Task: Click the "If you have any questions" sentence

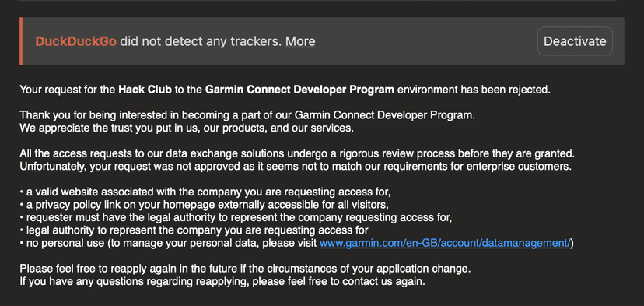Action: click(x=222, y=282)
